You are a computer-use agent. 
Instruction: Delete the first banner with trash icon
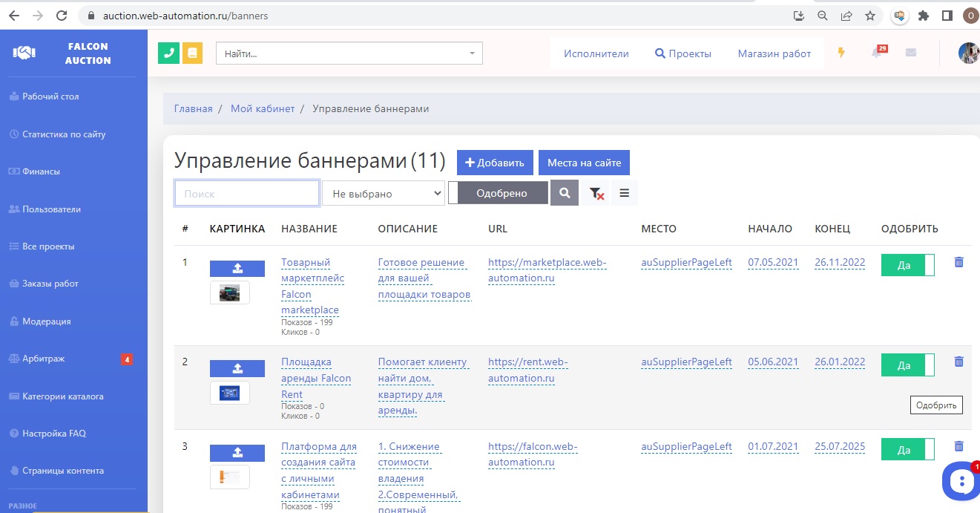tap(958, 262)
